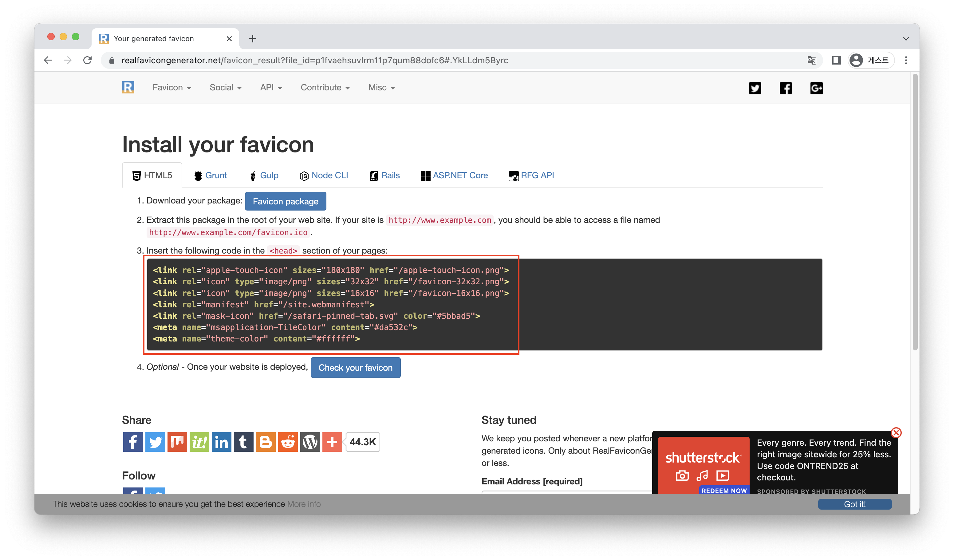This screenshot has width=954, height=560.
Task: Switch to the RFG API tab
Action: (x=531, y=175)
